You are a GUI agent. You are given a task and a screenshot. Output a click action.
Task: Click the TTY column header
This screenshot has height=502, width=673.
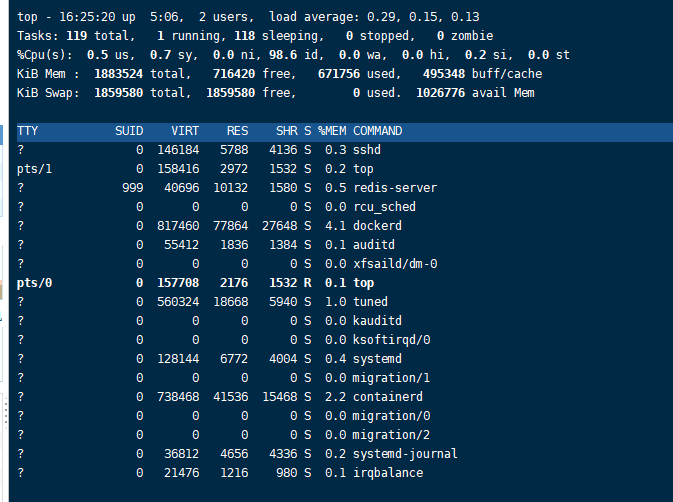pyautogui.click(x=27, y=131)
